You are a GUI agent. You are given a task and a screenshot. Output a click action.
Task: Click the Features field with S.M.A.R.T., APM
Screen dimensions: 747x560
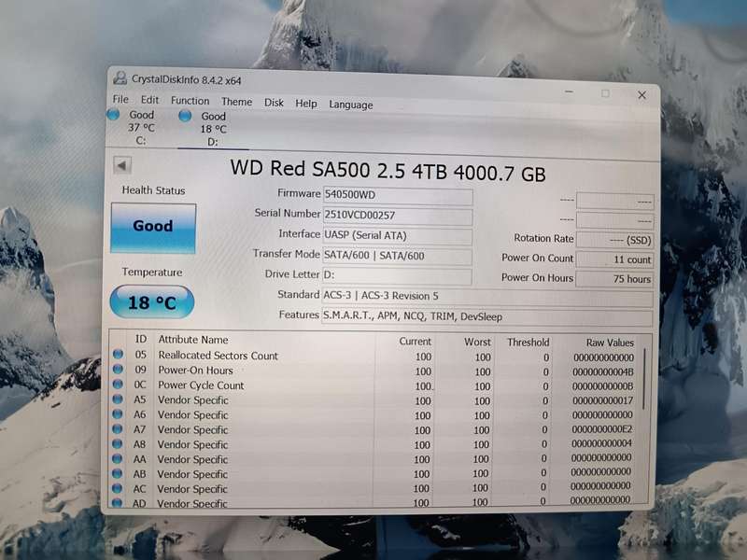[486, 317]
